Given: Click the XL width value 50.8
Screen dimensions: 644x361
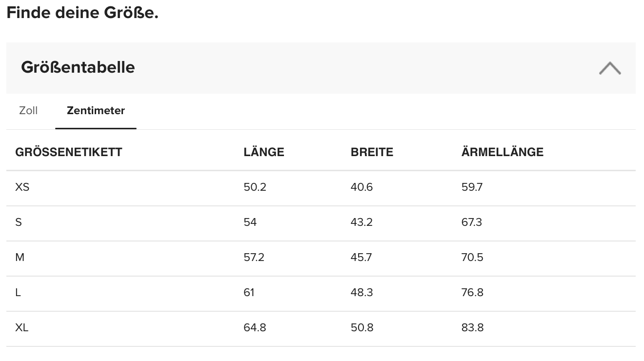Looking at the screenshot, I should tap(362, 328).
